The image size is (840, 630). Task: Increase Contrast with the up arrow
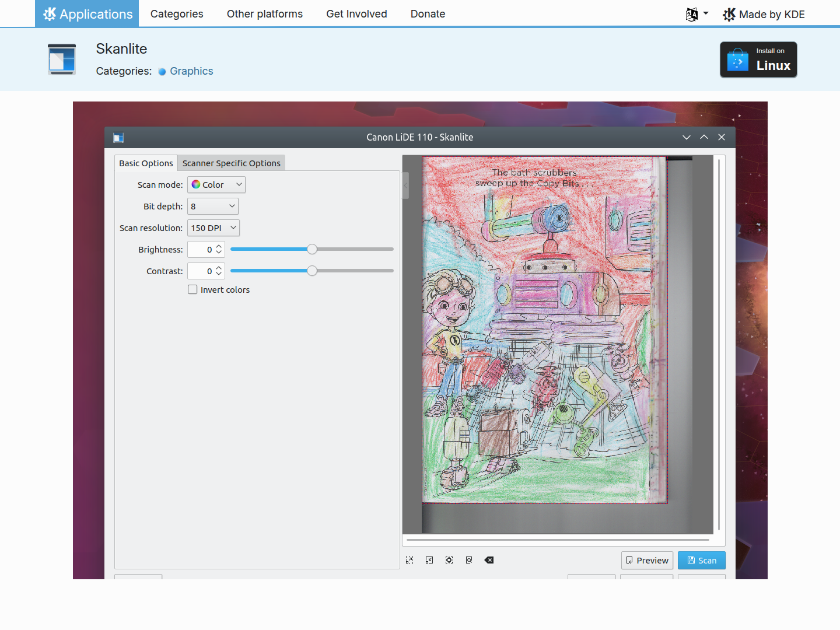pyautogui.click(x=219, y=268)
